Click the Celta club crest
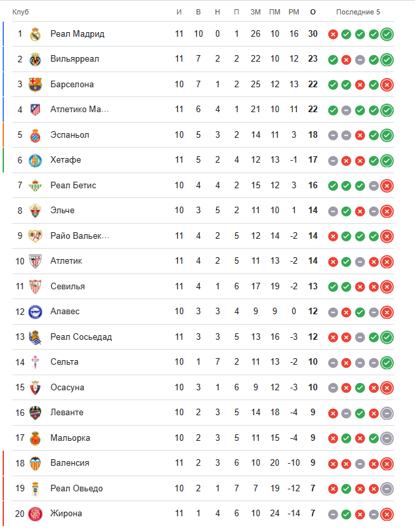415x532 pixels. tap(35, 362)
